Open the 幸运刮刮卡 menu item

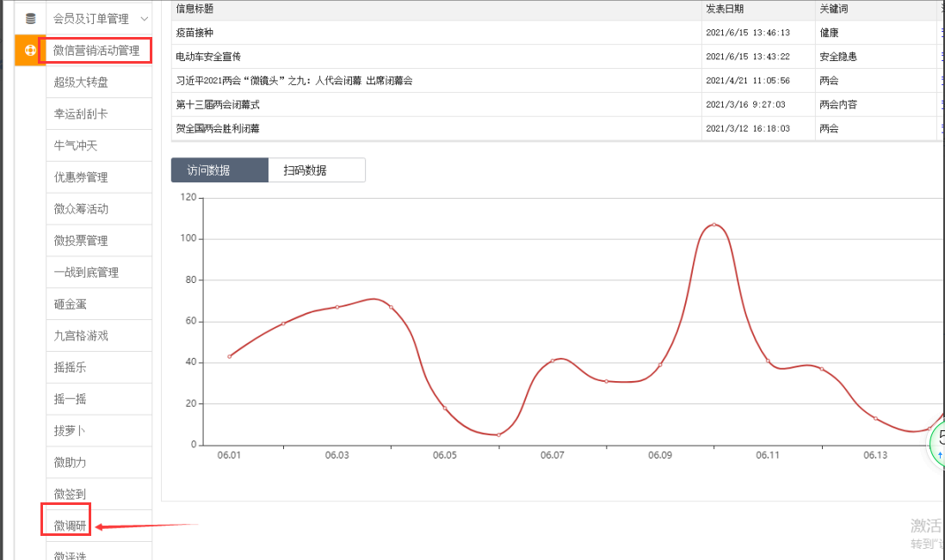pos(81,114)
